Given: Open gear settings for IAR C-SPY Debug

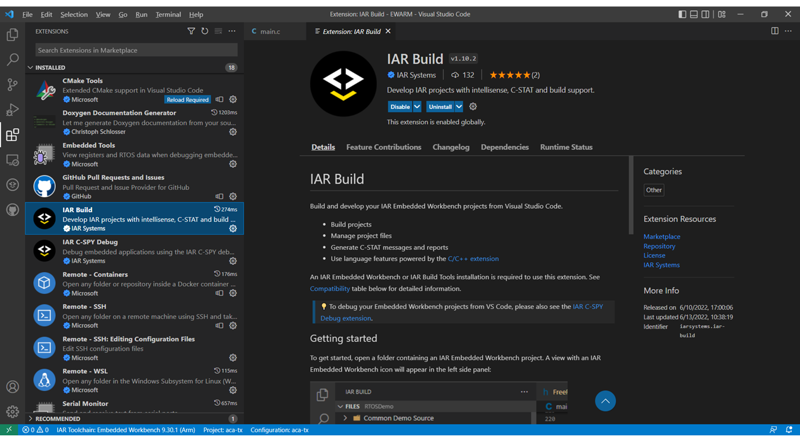Looking at the screenshot, I should point(233,261).
